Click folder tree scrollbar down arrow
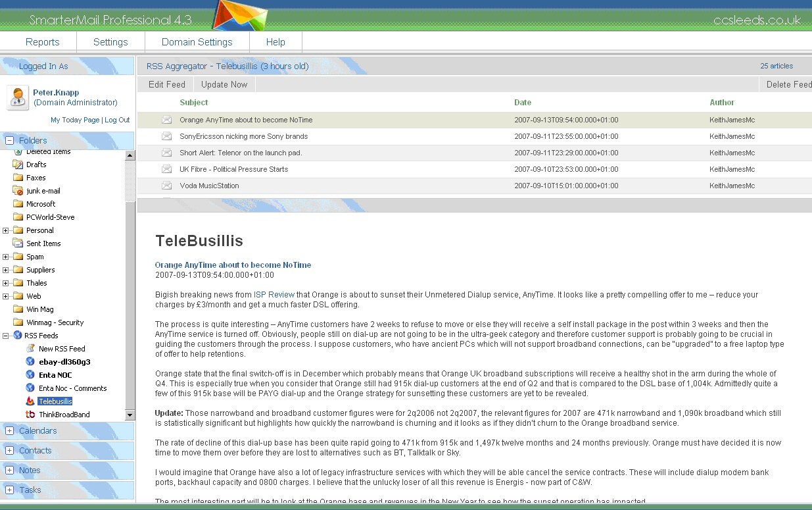The image size is (812, 510). tap(130, 416)
